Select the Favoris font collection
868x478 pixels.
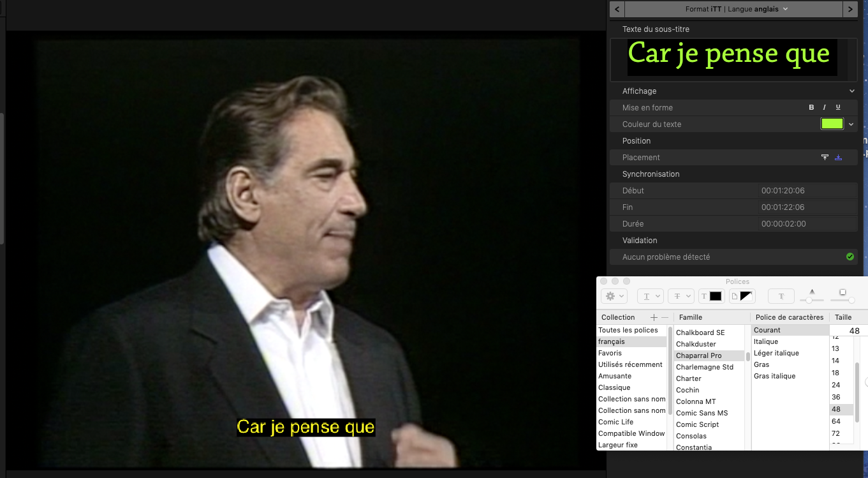[x=610, y=353]
